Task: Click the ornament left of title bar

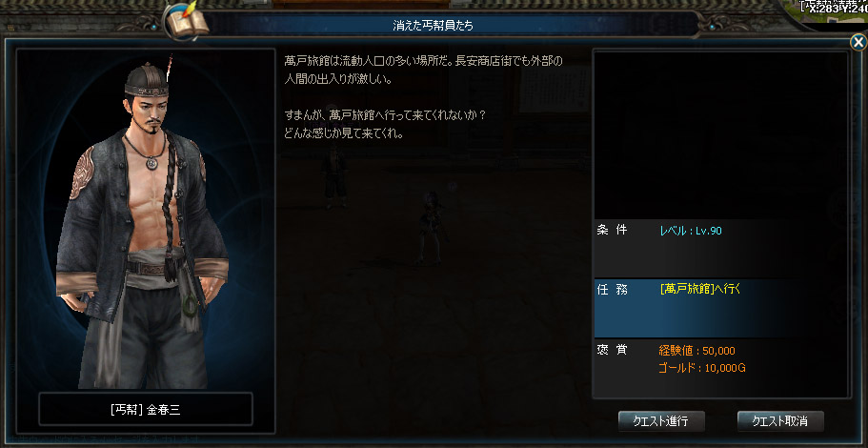Action: tap(146, 25)
